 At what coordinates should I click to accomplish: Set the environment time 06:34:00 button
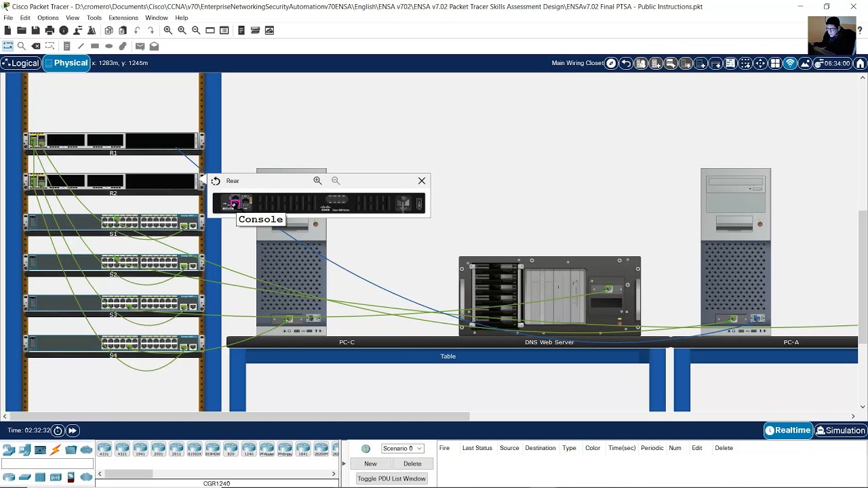coord(833,63)
